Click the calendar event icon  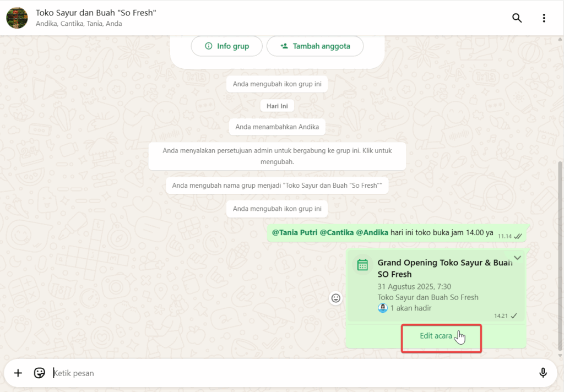click(362, 265)
